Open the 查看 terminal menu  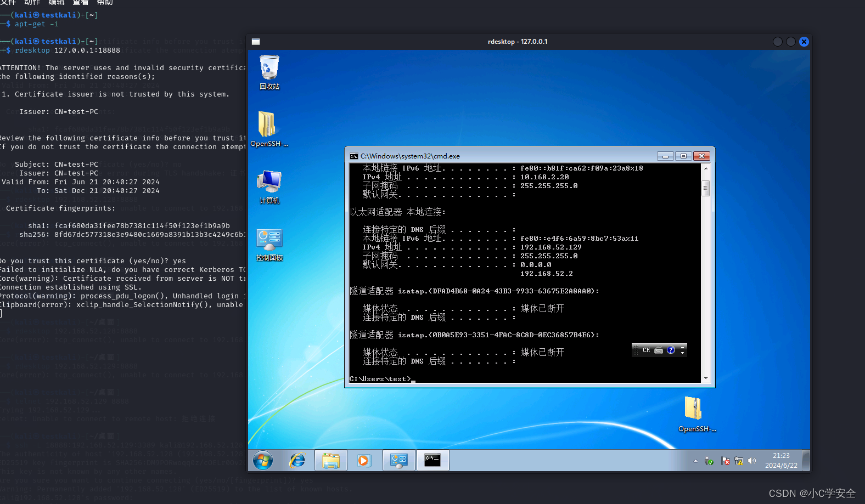(x=80, y=2)
